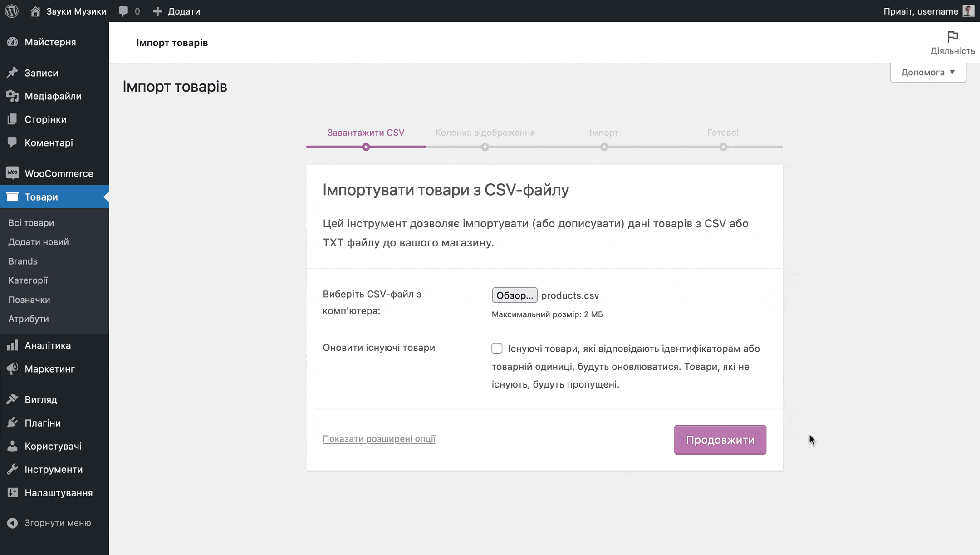Viewport: 980px width, 555px height.
Task: Show advanced options link
Action: point(379,438)
